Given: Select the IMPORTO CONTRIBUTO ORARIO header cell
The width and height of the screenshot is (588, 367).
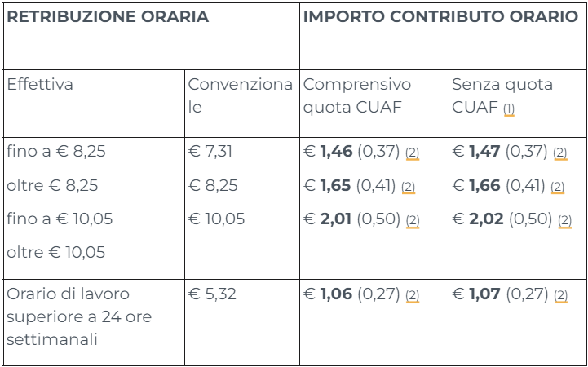Looking at the screenshot, I should click(443, 36).
